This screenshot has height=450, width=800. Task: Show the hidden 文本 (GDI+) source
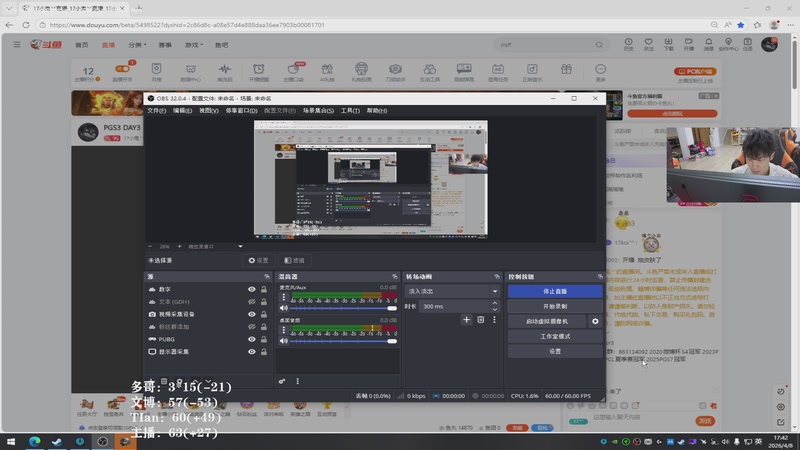[x=252, y=302]
